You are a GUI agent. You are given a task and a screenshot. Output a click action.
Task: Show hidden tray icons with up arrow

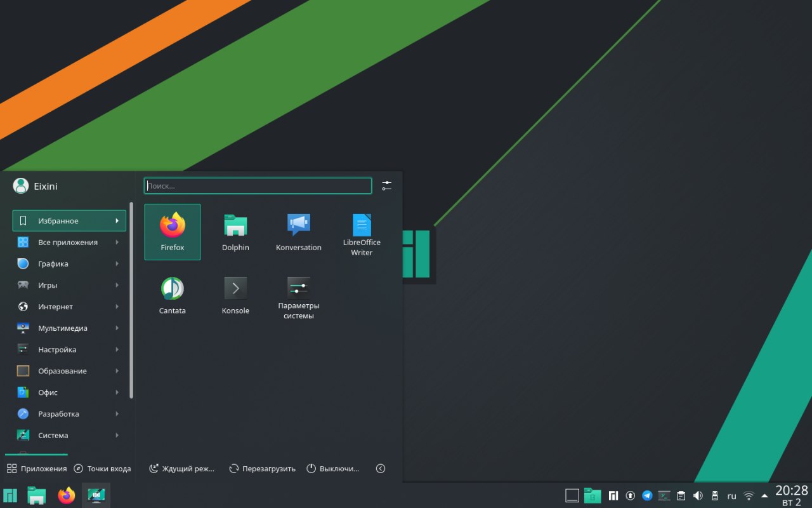[x=764, y=495]
